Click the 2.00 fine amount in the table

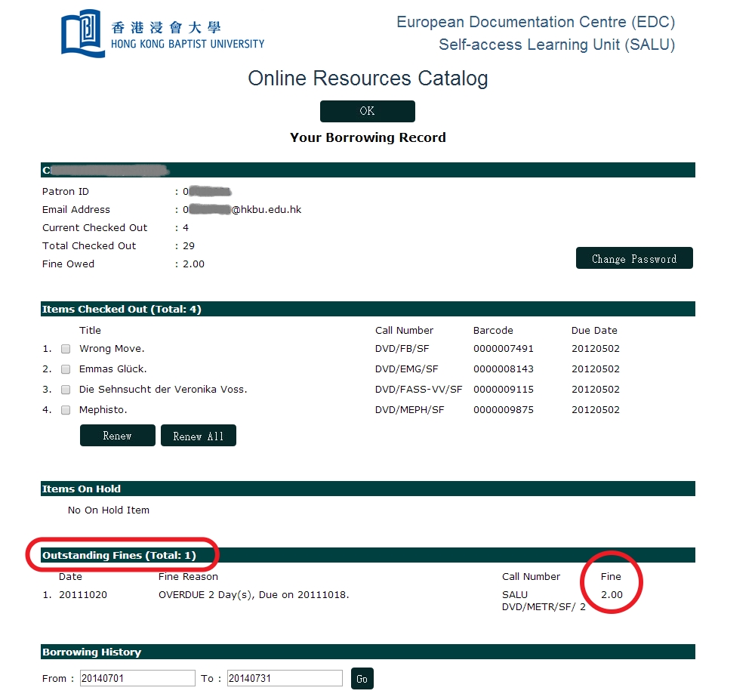point(612,594)
